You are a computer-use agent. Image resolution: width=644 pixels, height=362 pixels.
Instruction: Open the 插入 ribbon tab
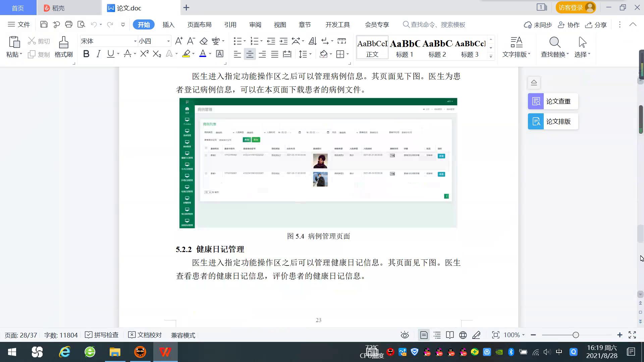coord(168,25)
